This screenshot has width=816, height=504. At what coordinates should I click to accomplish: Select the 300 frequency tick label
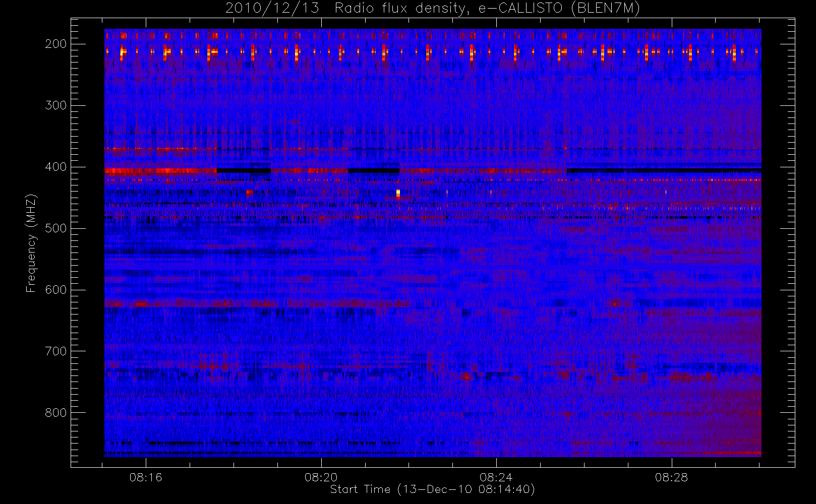(56, 105)
